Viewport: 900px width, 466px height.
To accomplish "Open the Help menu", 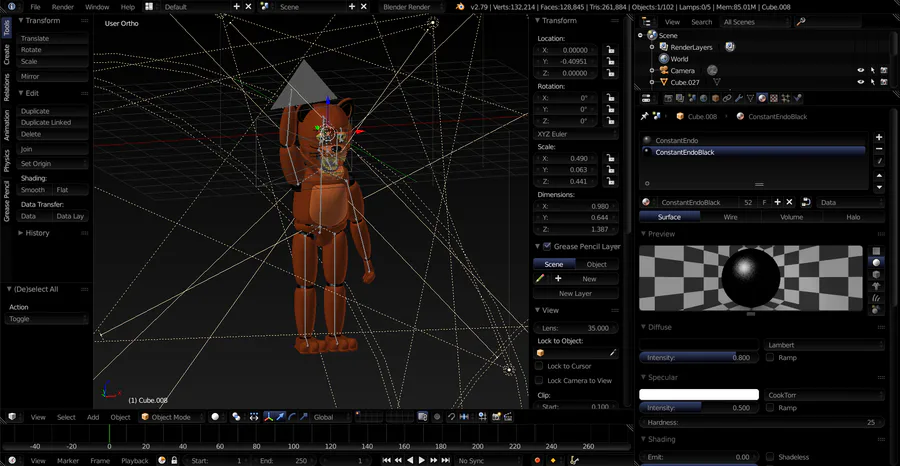I will click(128, 7).
